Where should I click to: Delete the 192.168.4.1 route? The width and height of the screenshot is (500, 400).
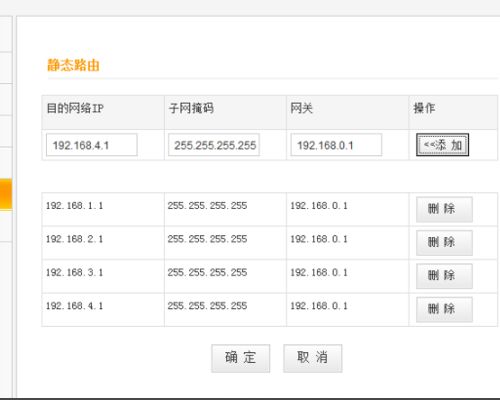(444, 309)
